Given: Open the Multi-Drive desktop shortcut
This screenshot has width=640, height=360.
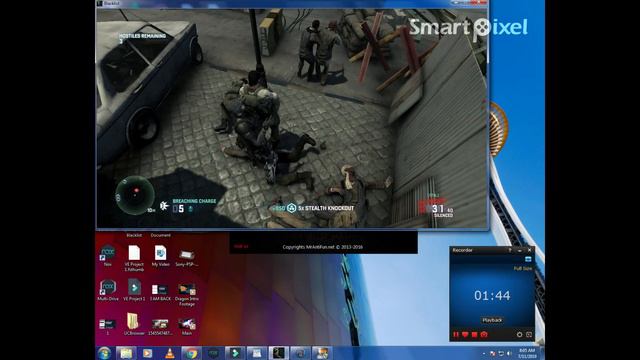Looking at the screenshot, I should coord(108,290).
